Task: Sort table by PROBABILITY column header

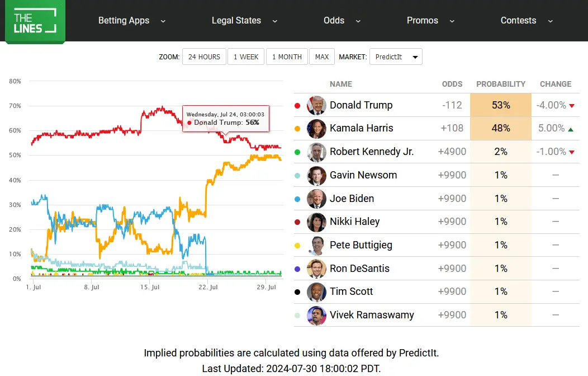Action: (501, 84)
